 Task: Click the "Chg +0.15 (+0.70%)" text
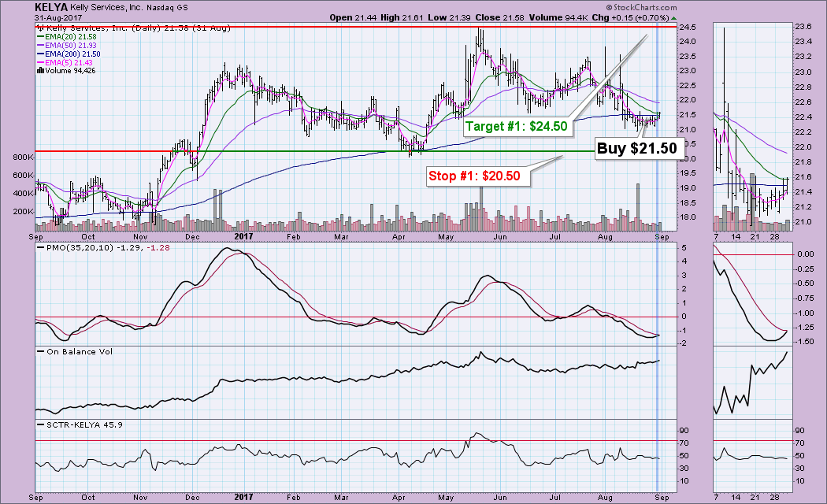pos(630,17)
